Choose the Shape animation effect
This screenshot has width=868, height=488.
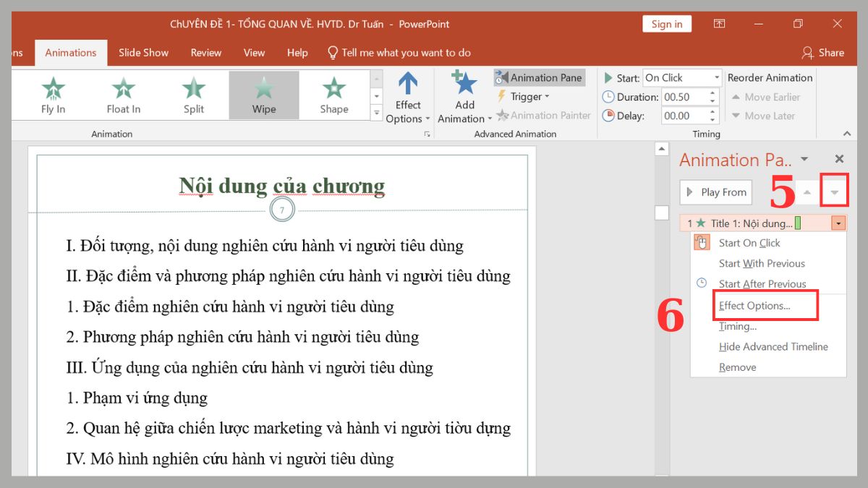pyautogui.click(x=333, y=94)
